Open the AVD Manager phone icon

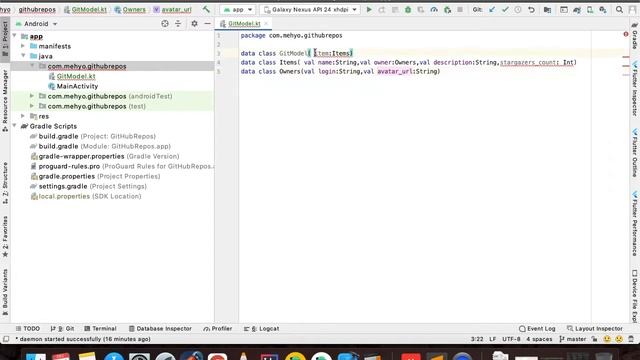(590, 9)
